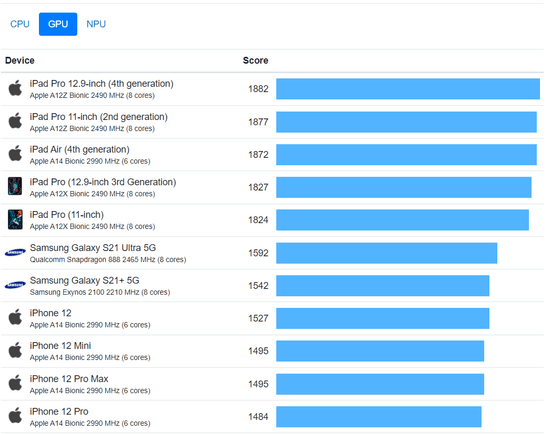
Task: Click the score value 1827
Action: 258,187
